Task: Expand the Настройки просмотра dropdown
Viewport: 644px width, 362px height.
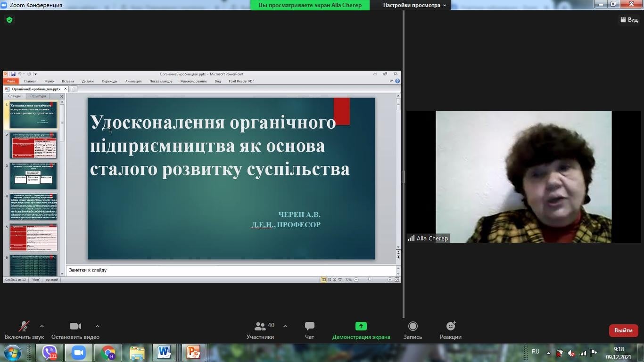Action: (x=414, y=5)
